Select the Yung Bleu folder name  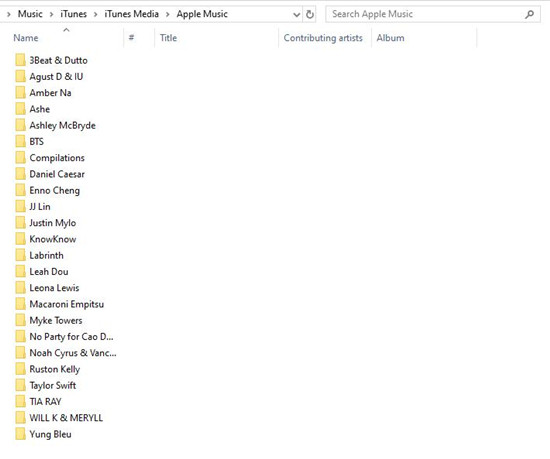pos(50,434)
